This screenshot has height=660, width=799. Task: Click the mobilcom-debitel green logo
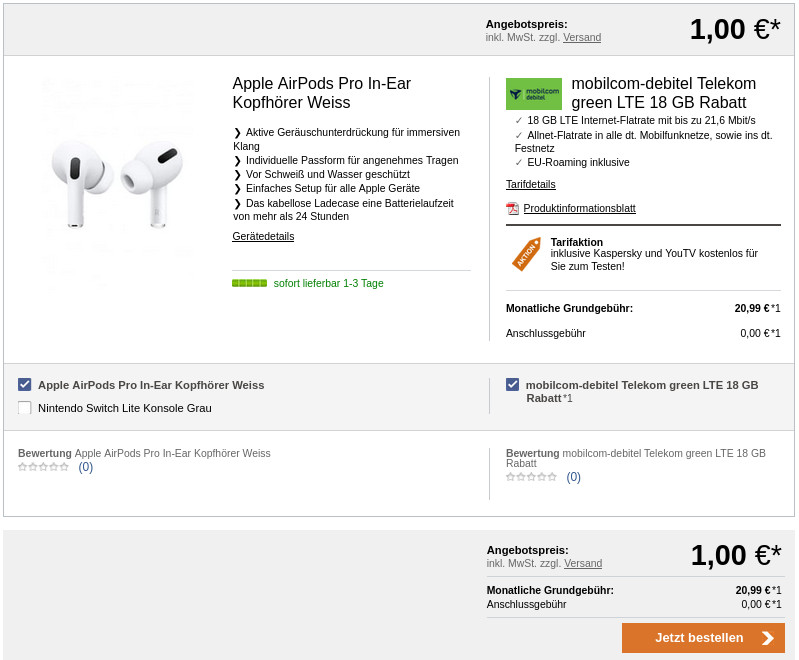(x=533, y=94)
